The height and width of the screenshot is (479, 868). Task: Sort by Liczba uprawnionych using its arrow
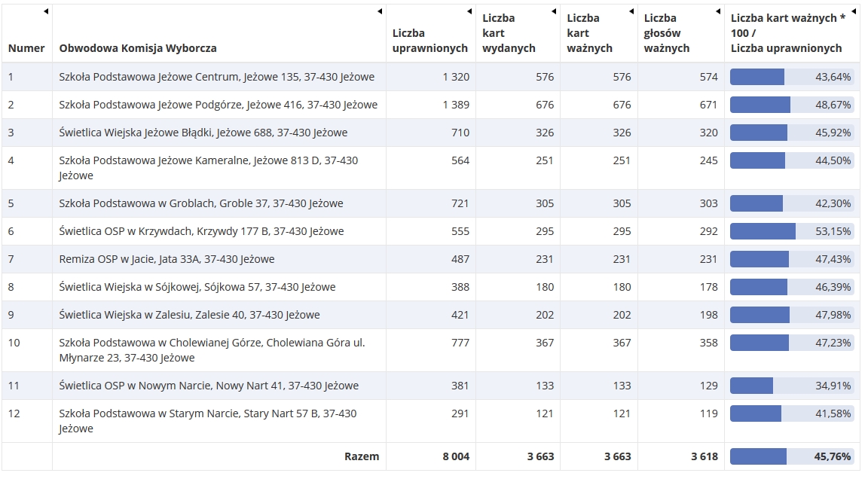(x=469, y=11)
